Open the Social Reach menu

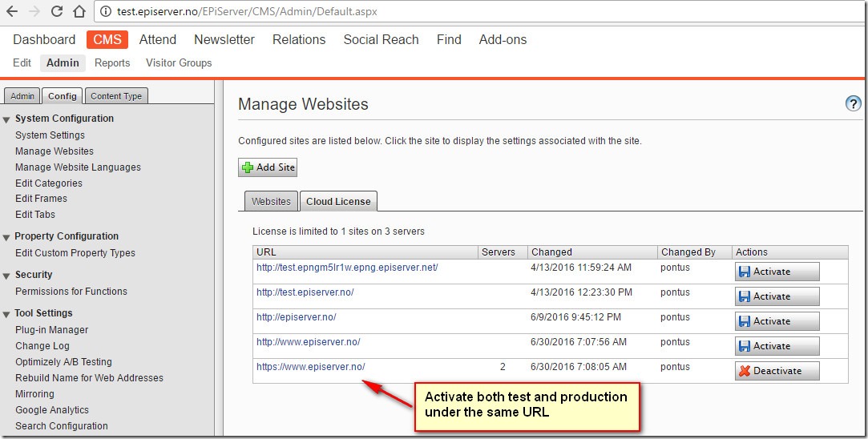coord(381,39)
